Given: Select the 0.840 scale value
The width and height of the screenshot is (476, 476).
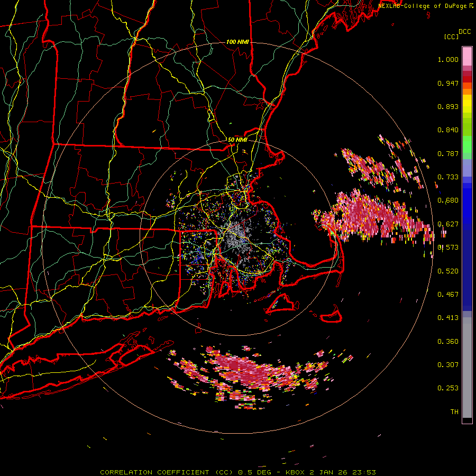Looking at the screenshot, I should 448,130.
